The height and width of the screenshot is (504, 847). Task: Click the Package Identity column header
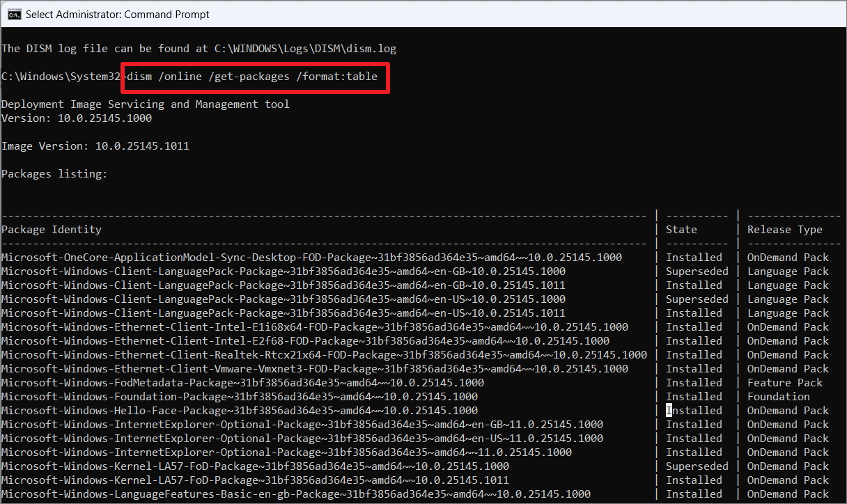pyautogui.click(x=52, y=229)
